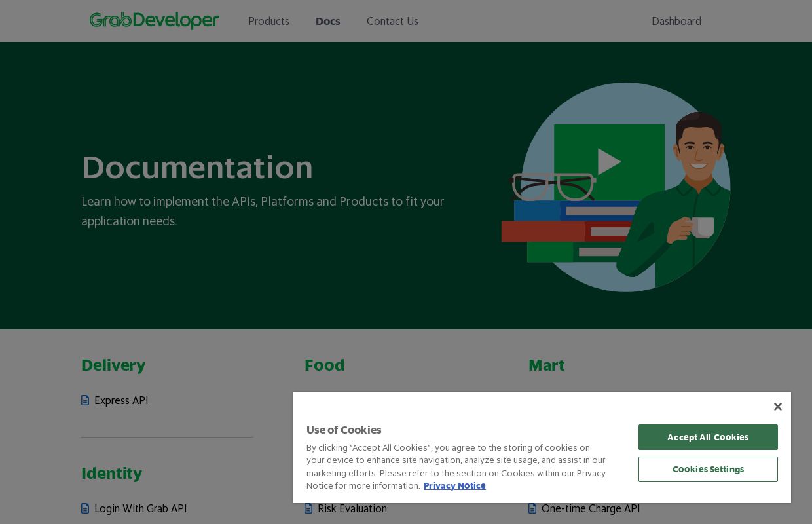
Task: Click the video play illustration
Action: coord(609,162)
